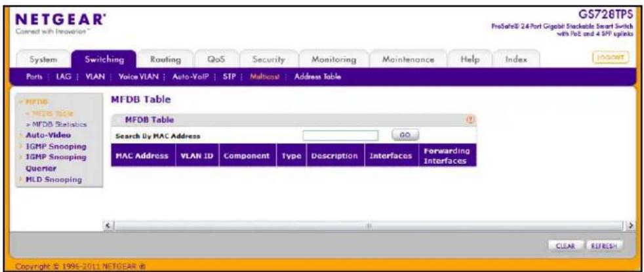The image size is (644, 272).
Task: Focus the Search By MAC Address field
Action: coord(340,136)
